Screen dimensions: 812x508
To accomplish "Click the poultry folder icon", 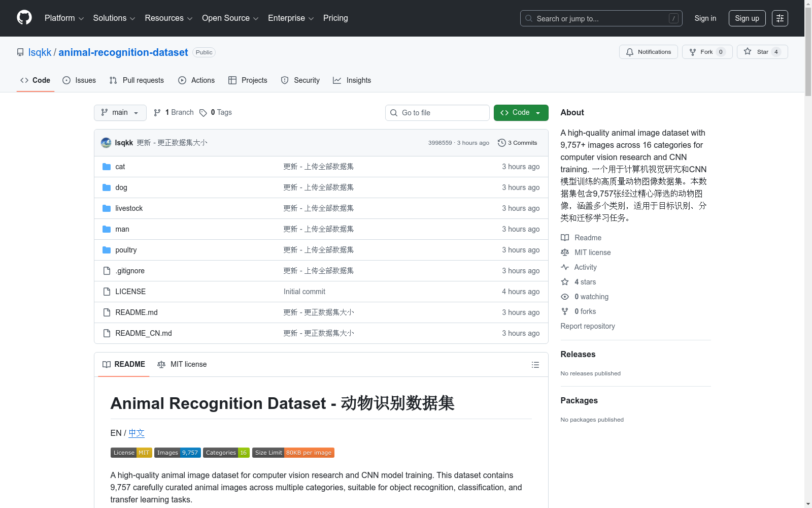I will 107,250.
